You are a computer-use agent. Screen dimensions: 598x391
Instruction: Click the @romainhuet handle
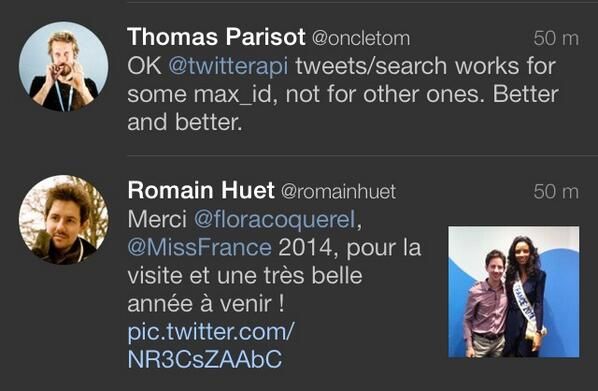[338, 191]
